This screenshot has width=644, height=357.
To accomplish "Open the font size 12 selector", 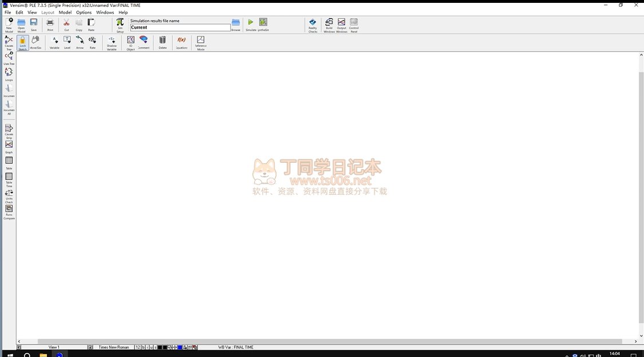I will (x=137, y=347).
